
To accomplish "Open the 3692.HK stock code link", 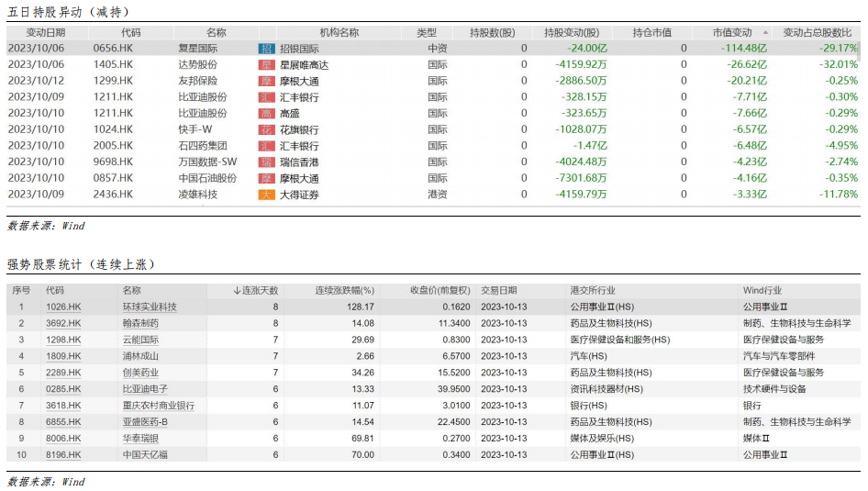I will [63, 323].
